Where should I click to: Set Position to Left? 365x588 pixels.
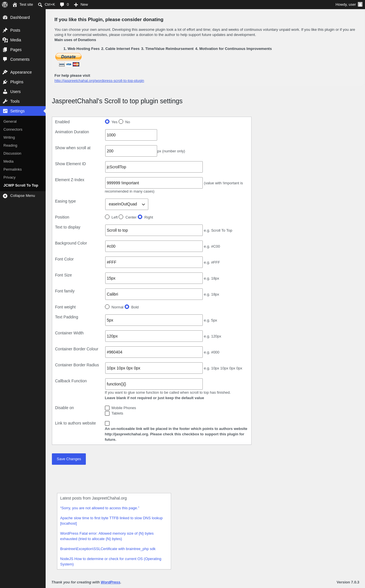tap(107, 217)
